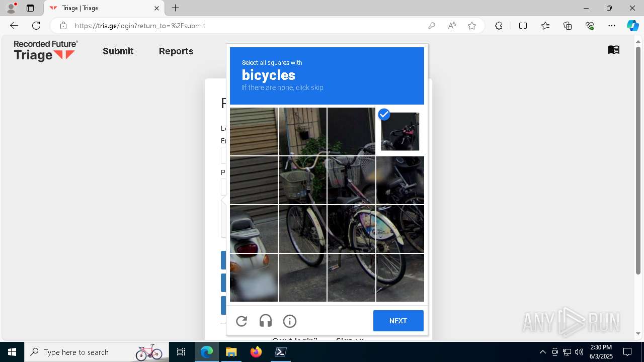Toggle Read aloud icon in address bar
Viewport: 644px width, 362px height.
coord(452,26)
